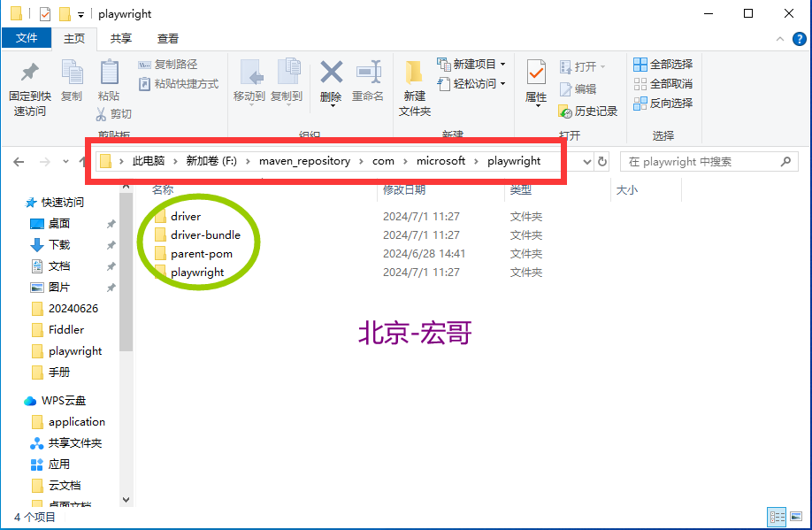812x530 pixels.
Task: Click the Help question mark icon
Action: [799, 39]
